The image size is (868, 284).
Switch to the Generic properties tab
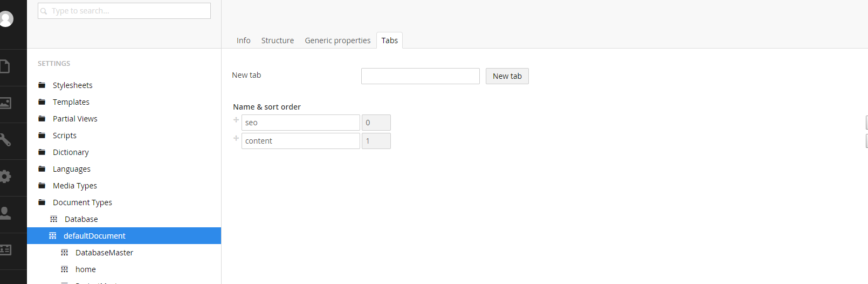[x=337, y=40]
